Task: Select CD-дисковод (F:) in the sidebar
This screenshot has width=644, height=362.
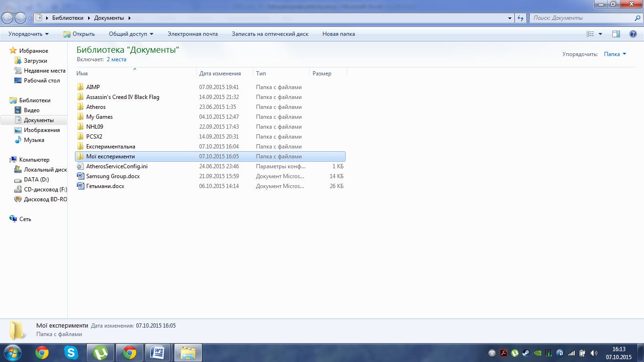Action: coord(45,189)
